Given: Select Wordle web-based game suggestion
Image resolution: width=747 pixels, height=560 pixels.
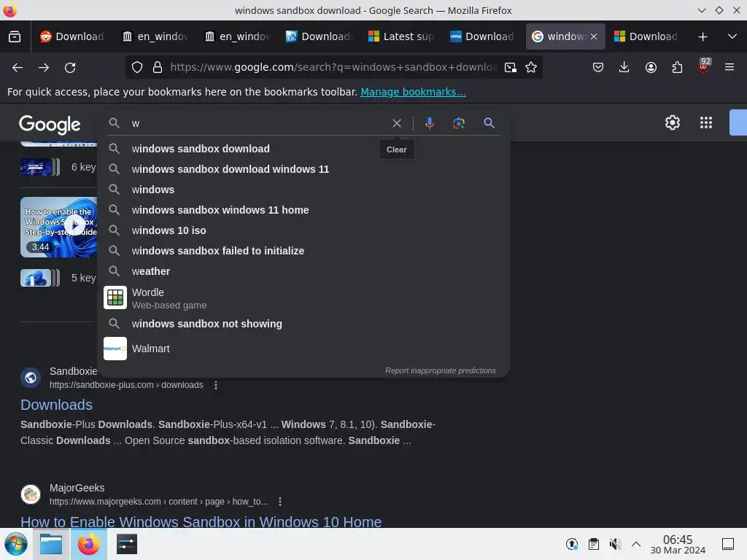Looking at the screenshot, I should pos(303,298).
